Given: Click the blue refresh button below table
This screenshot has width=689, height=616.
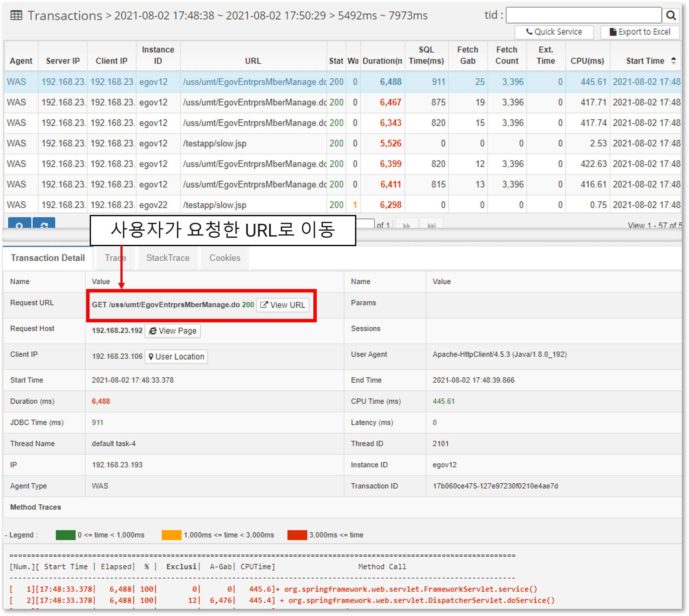Looking at the screenshot, I should [x=44, y=223].
